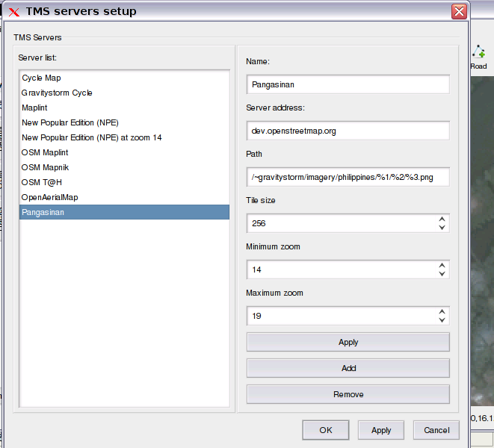Screen dimensions: 494x448
Task: Select OSM Mapnik server entry
Action: [124, 167]
